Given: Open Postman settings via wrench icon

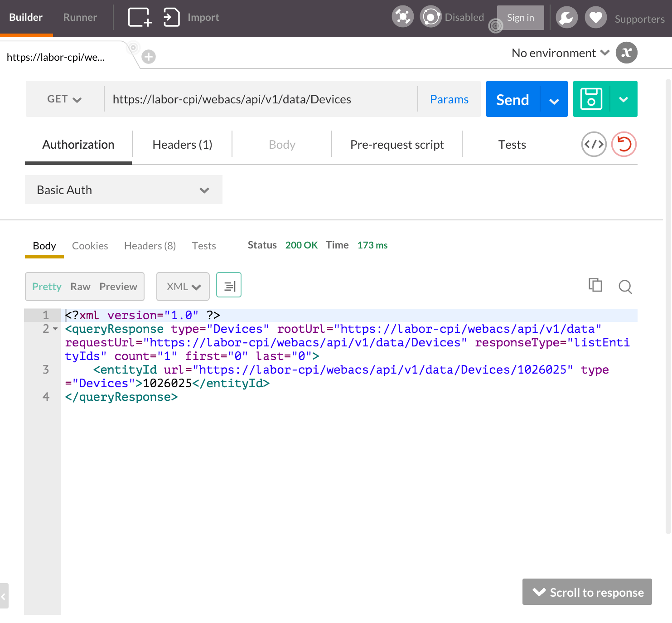Looking at the screenshot, I should 566,17.
